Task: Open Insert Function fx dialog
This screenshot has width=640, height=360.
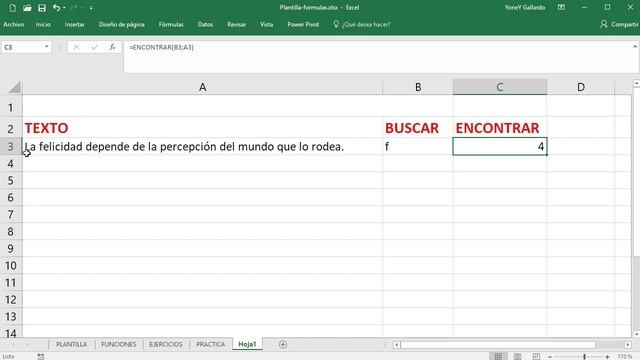Action: [112, 47]
